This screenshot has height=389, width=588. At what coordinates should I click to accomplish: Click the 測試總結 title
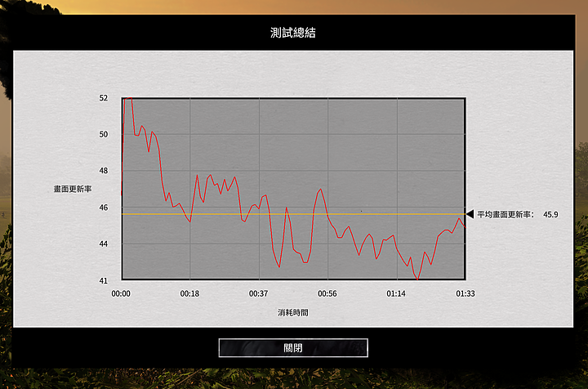(x=293, y=33)
